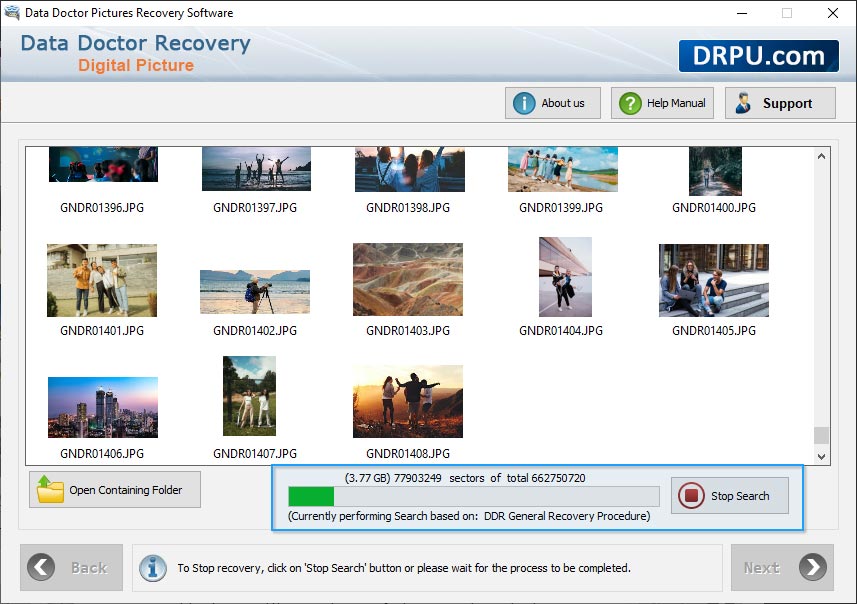The width and height of the screenshot is (857, 604).
Task: Click the Support person icon
Action: coord(742,103)
